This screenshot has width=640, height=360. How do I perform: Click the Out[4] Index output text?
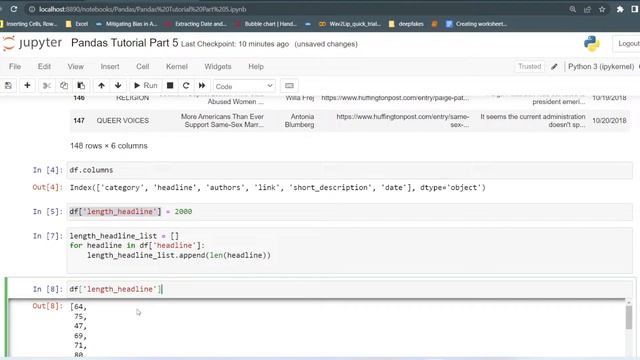(x=278, y=188)
